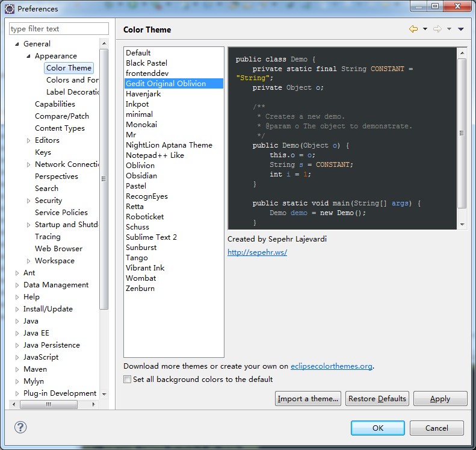Select the Roboticket theme
Image resolution: width=476 pixels, height=450 pixels.
coord(174,217)
